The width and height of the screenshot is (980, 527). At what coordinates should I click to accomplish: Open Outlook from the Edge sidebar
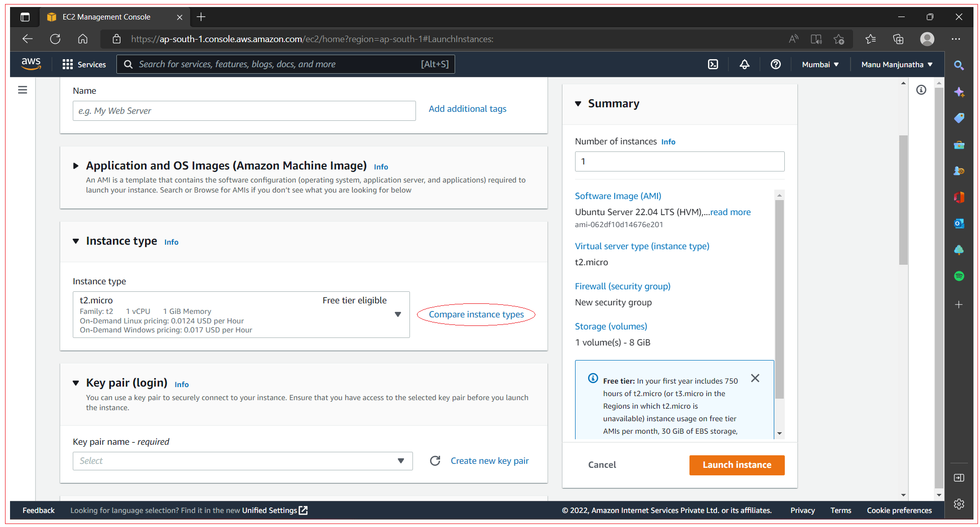pos(959,223)
